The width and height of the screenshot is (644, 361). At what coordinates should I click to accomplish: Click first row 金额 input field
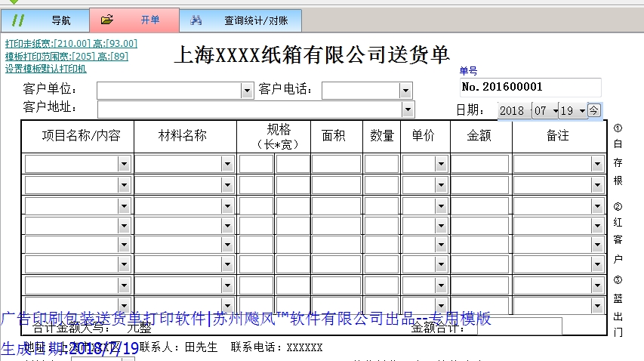pos(480,164)
